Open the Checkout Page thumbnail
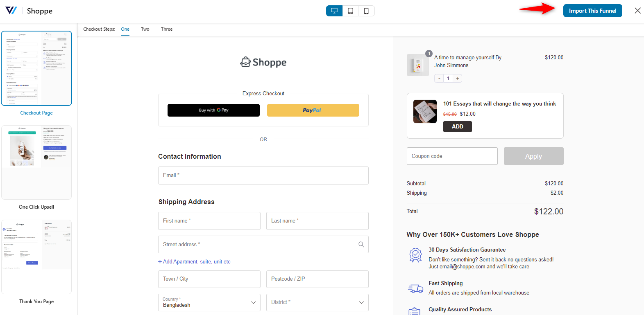The width and height of the screenshot is (644, 315). (x=36, y=68)
